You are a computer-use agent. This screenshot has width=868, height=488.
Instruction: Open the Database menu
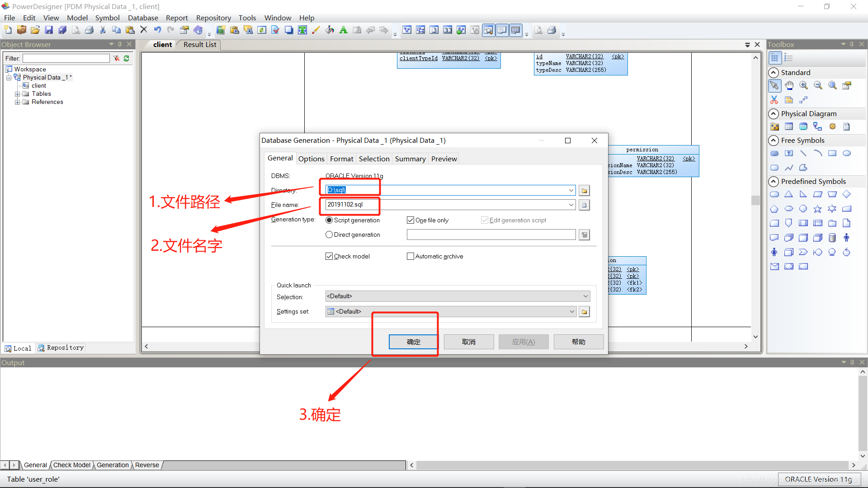(x=143, y=18)
